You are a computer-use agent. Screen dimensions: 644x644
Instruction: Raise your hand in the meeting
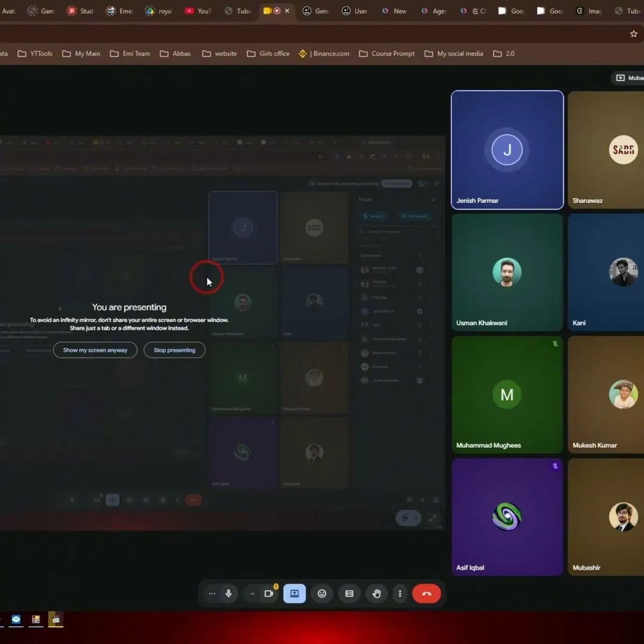pyautogui.click(x=377, y=593)
